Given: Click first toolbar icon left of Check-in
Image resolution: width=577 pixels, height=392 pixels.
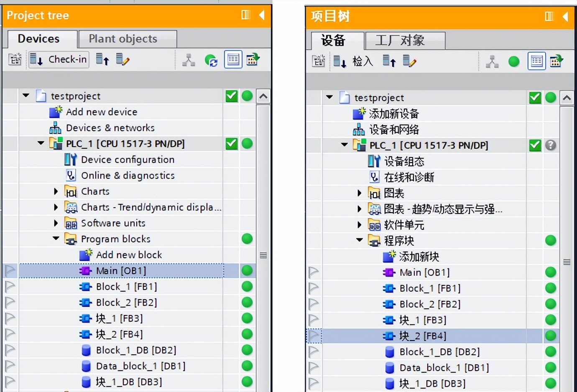Looking at the screenshot, I should (15, 60).
